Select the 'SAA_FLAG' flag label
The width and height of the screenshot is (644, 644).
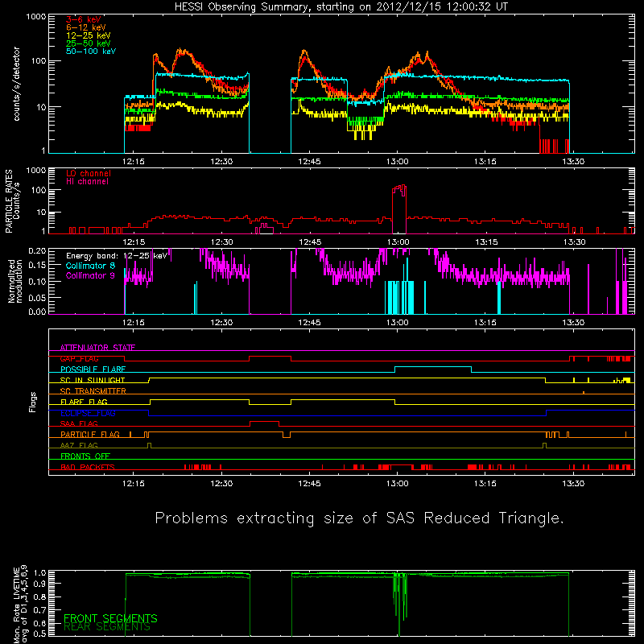(79, 423)
